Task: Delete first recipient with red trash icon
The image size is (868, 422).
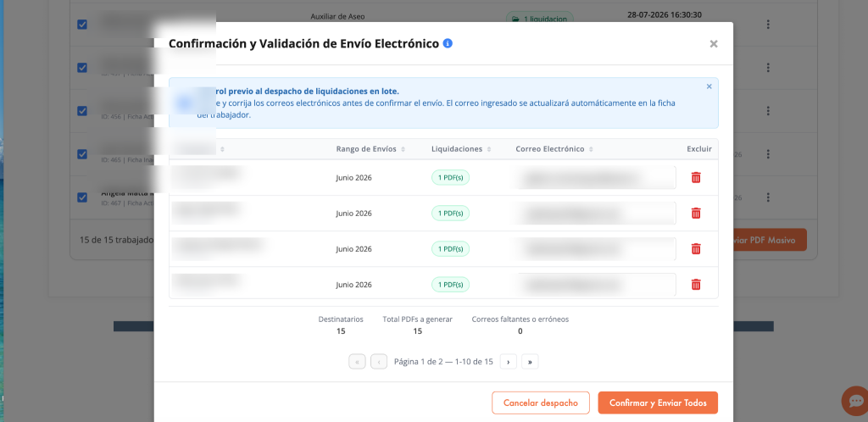Action: (696, 178)
